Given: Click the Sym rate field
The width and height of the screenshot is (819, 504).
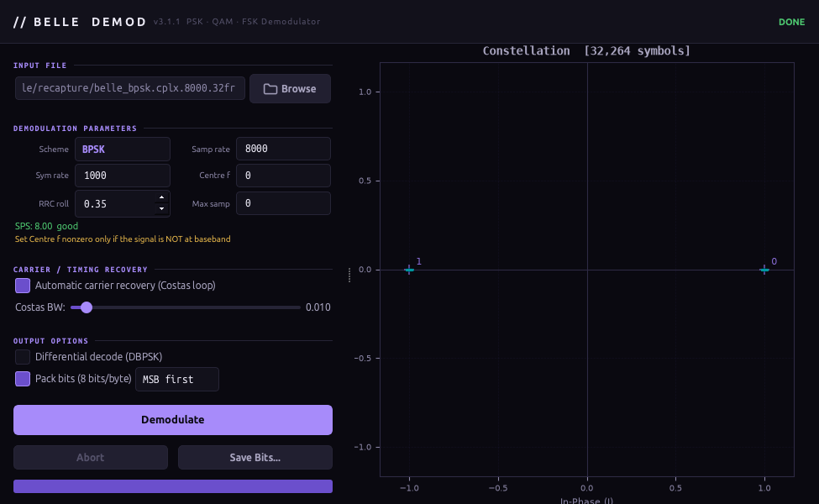Looking at the screenshot, I should point(123,176).
